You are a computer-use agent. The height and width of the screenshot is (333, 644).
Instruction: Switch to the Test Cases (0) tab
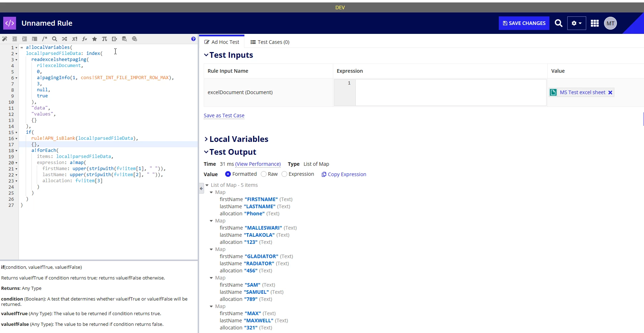[x=270, y=42]
